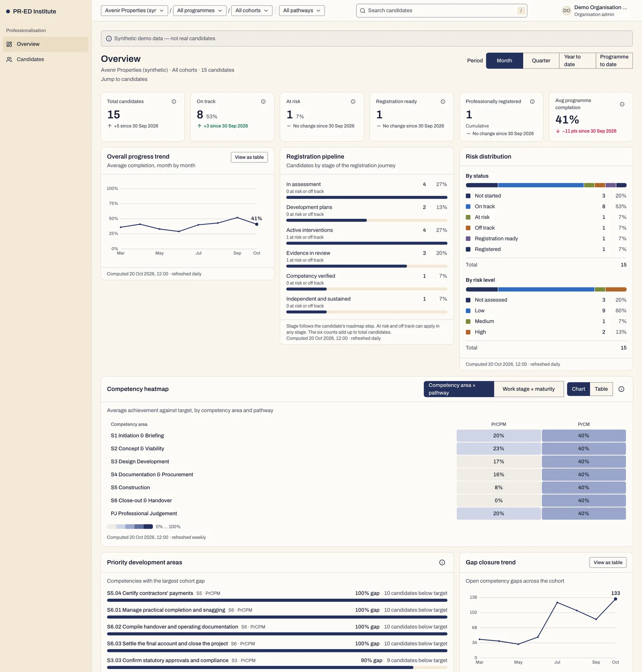
Task: Select Work stage × maturity tab
Action: (x=528, y=389)
